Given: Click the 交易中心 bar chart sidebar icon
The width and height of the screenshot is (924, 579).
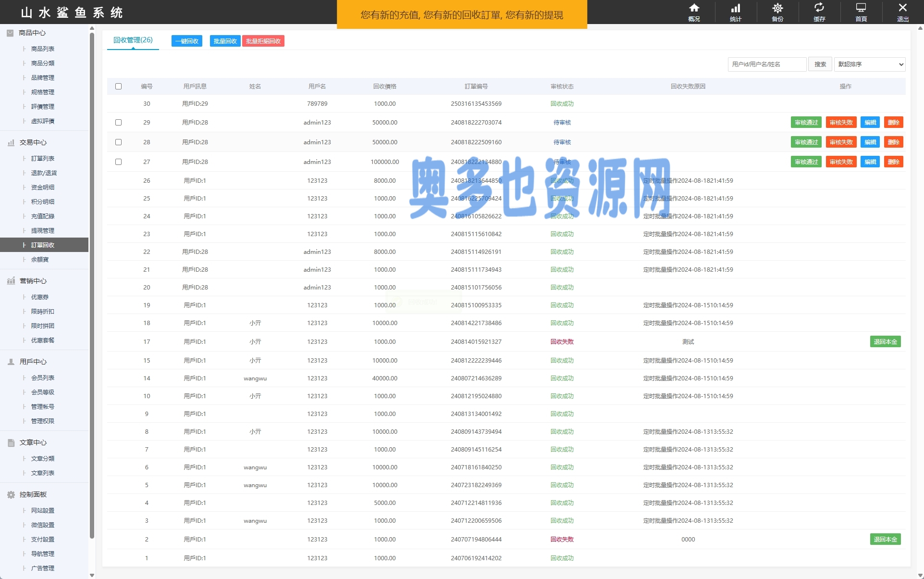Looking at the screenshot, I should (11, 142).
